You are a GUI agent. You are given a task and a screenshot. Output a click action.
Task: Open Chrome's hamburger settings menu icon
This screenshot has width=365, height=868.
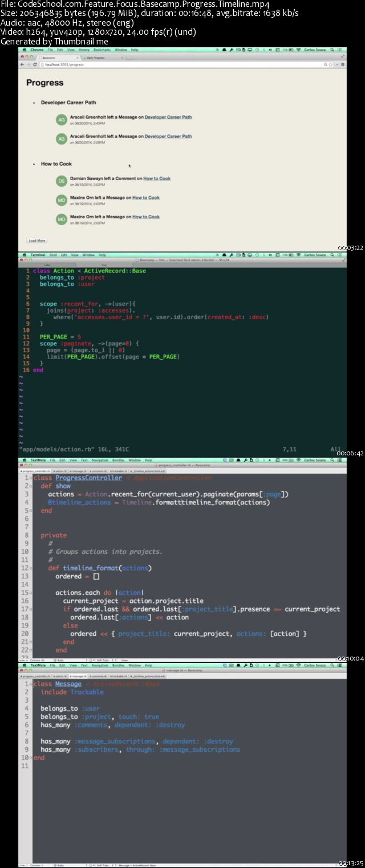342,64
